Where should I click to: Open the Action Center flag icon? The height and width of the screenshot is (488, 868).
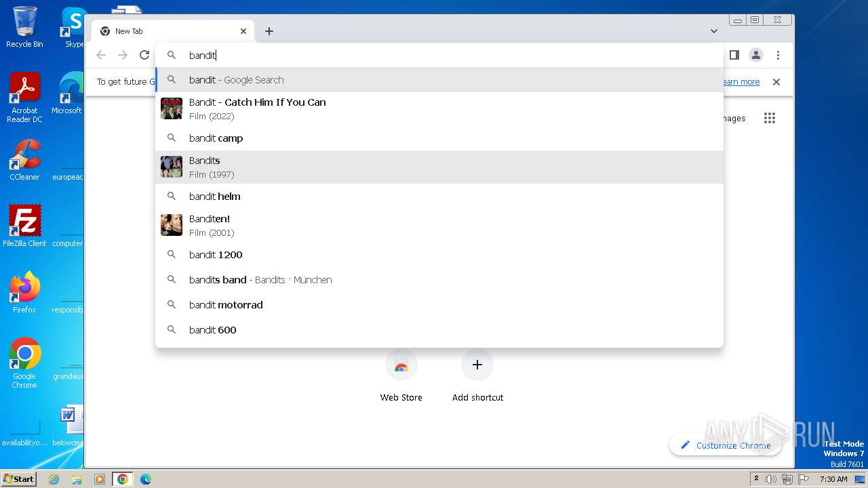[x=802, y=479]
